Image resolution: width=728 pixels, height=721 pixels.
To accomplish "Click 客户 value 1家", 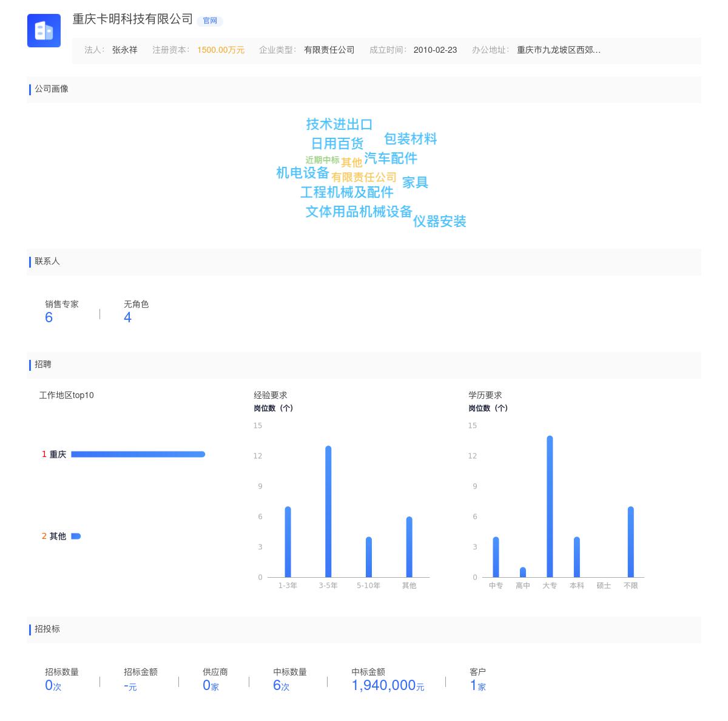I will click(478, 686).
